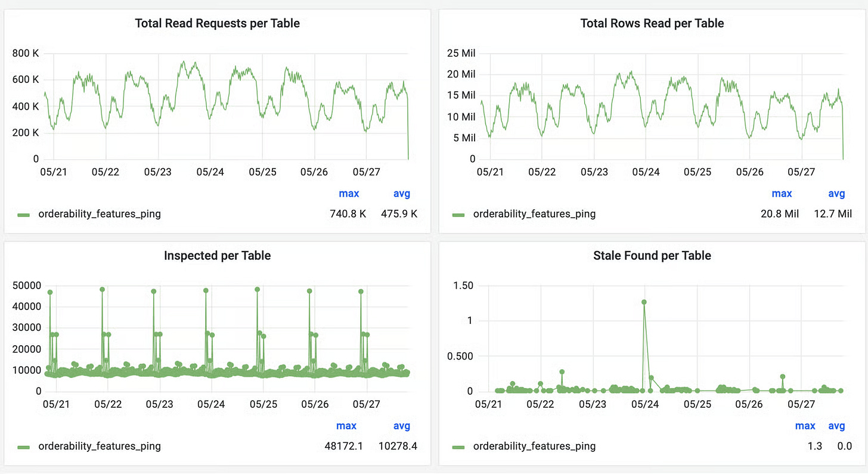Viewport: 868px width, 474px height.
Task: Sort by avg in Total Rows Read legend
Action: (837, 194)
